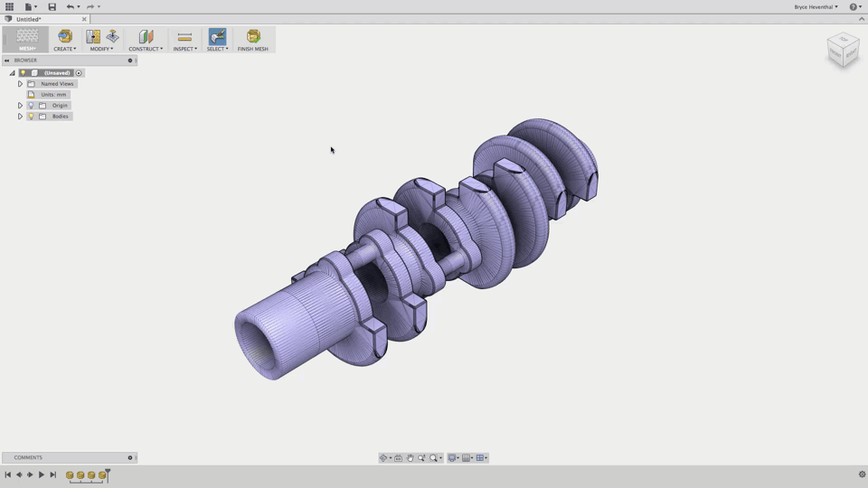Open the Display Settings monitor icon

[452, 457]
